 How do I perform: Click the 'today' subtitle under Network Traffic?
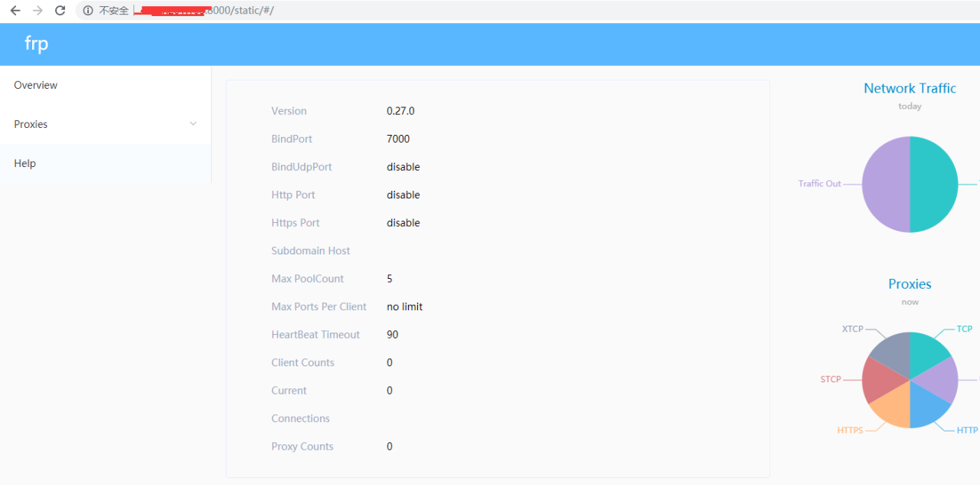[x=910, y=107]
